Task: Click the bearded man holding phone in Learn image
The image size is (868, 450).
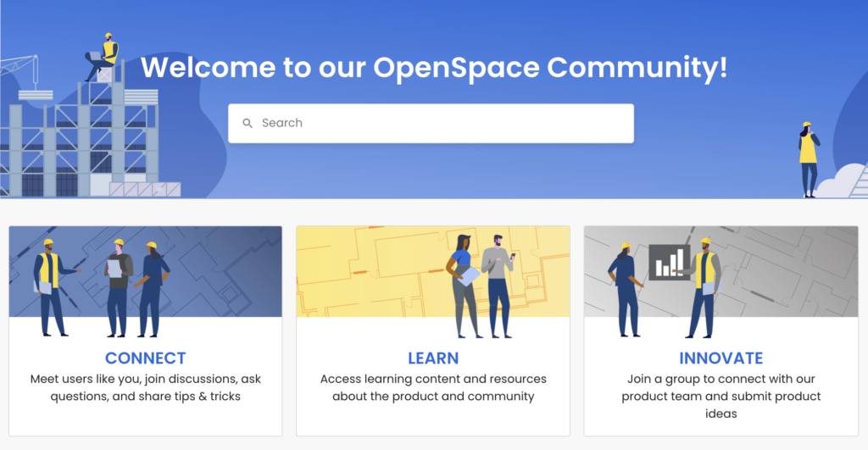Action: coord(498,284)
